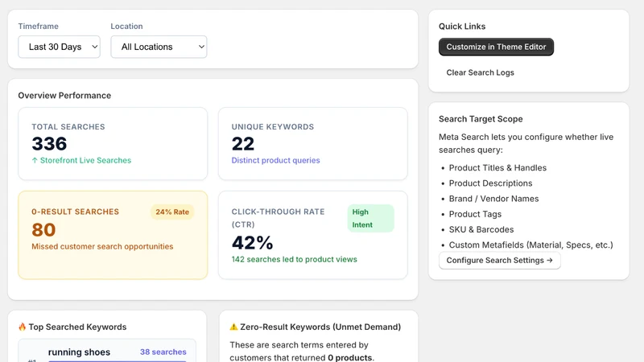Click the 0-Result Searches value 80
Image resolution: width=644 pixels, height=362 pixels.
[43, 230]
